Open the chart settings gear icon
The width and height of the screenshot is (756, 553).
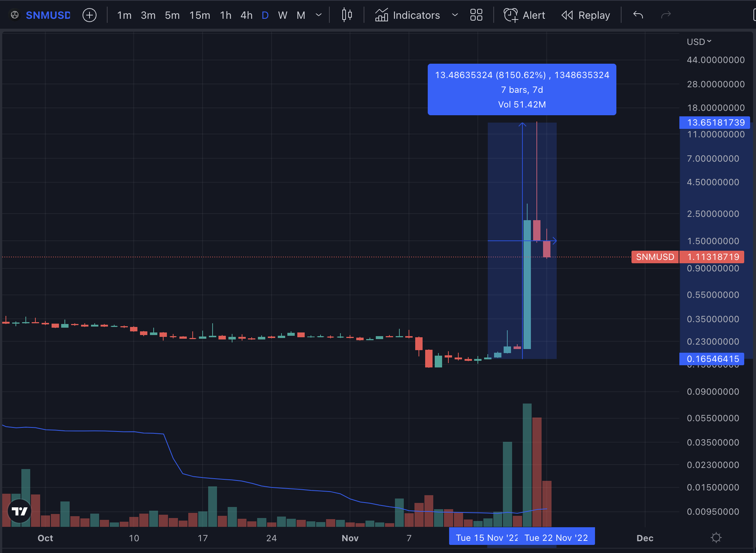click(x=716, y=538)
